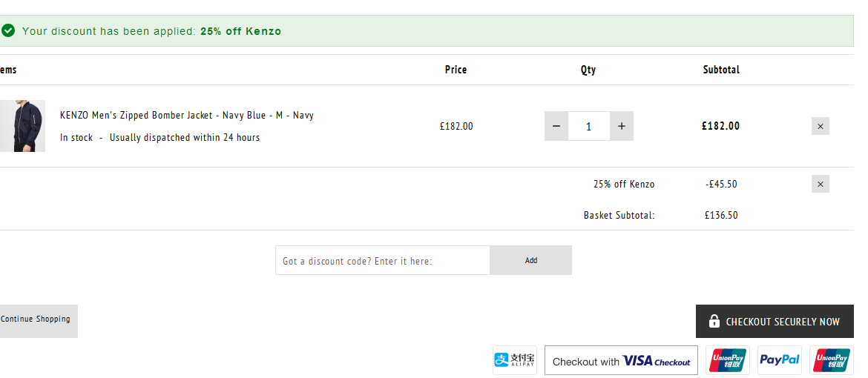This screenshot has height=378, width=868.
Task: Click the Basket Subtotal amount £136.50
Action: click(x=721, y=215)
